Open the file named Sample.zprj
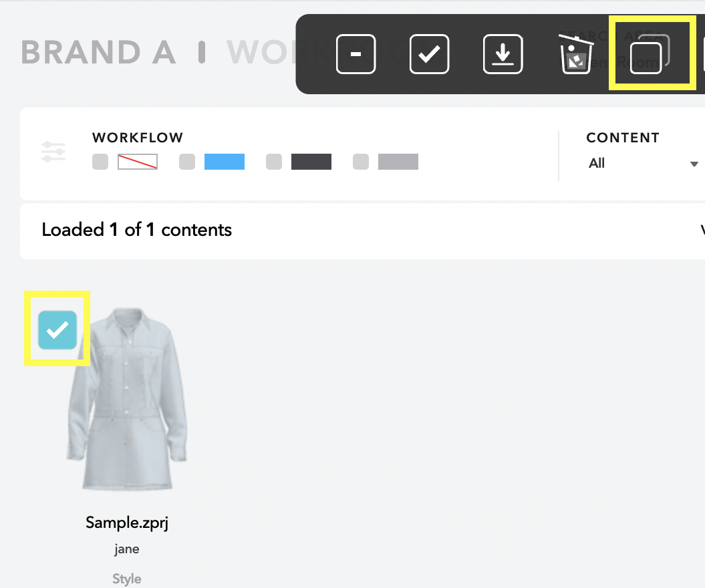The width and height of the screenshot is (705, 588). pyautogui.click(x=126, y=522)
